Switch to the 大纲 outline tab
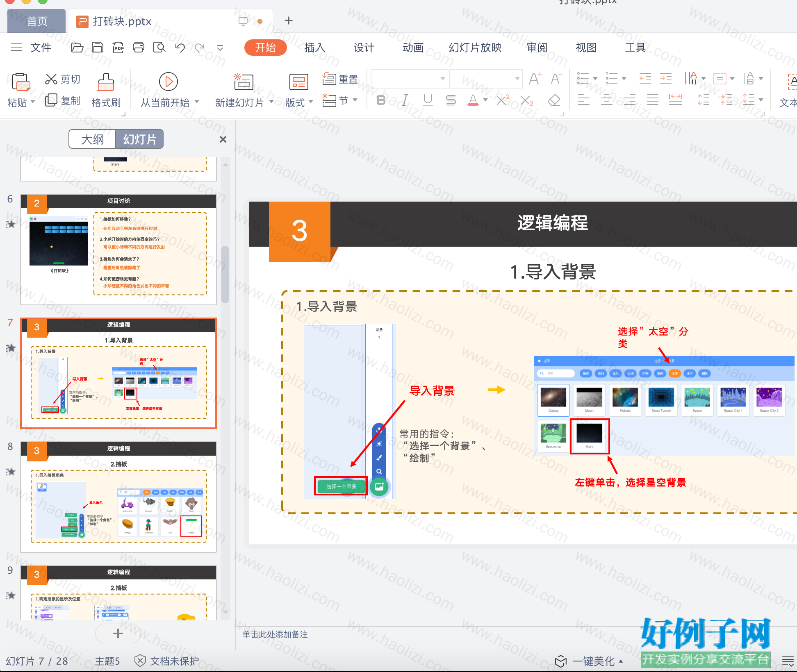Viewport: 797px width, 672px height. point(93,139)
